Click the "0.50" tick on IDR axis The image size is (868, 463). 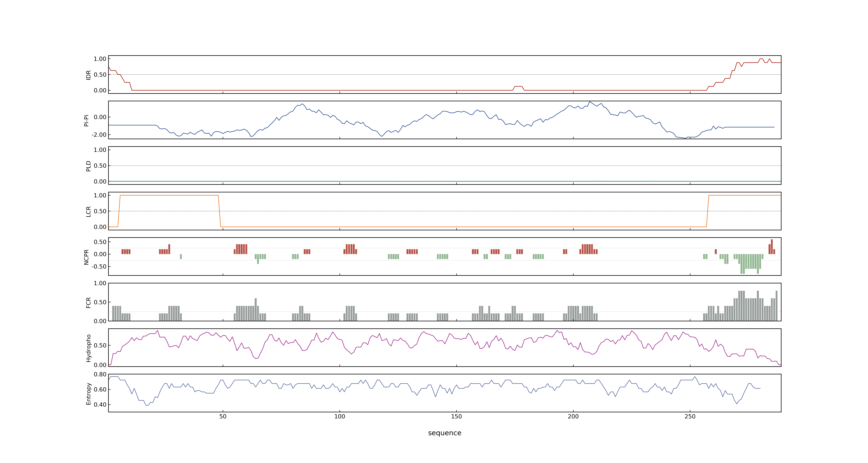(100, 75)
